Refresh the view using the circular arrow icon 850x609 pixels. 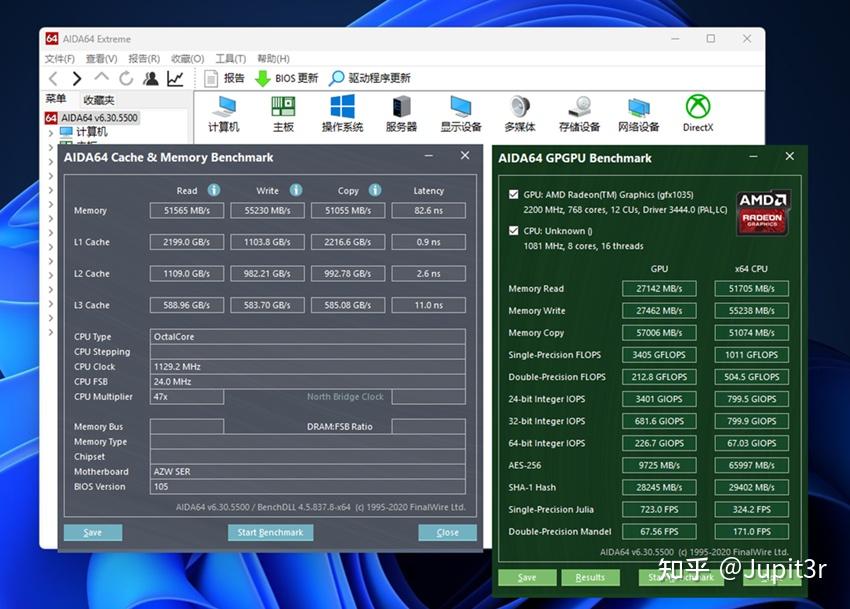tap(126, 79)
